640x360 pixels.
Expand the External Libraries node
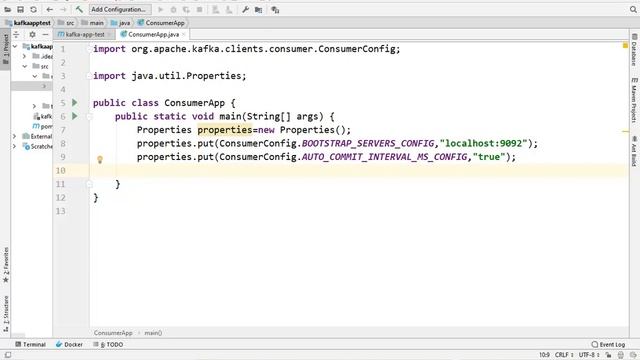(x=15, y=136)
